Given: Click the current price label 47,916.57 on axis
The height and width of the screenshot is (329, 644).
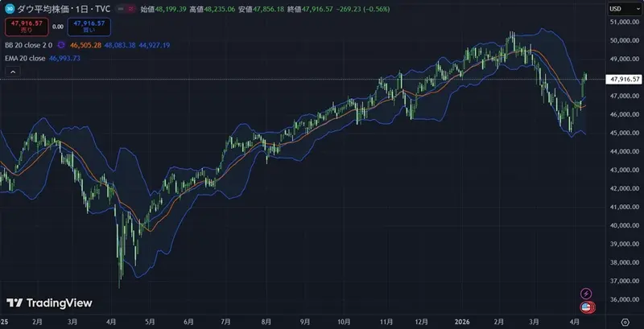Looking at the screenshot, I should (625, 80).
